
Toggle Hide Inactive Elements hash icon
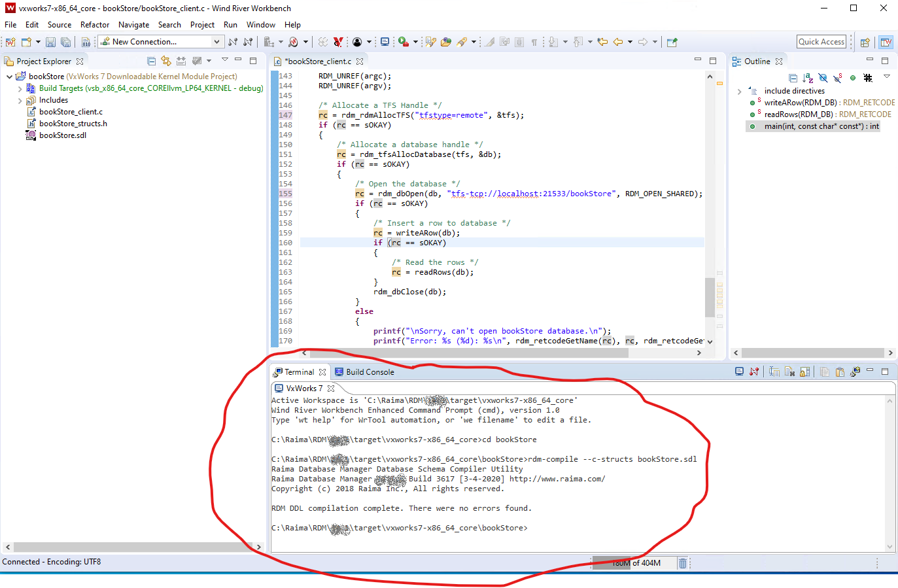coord(868,78)
